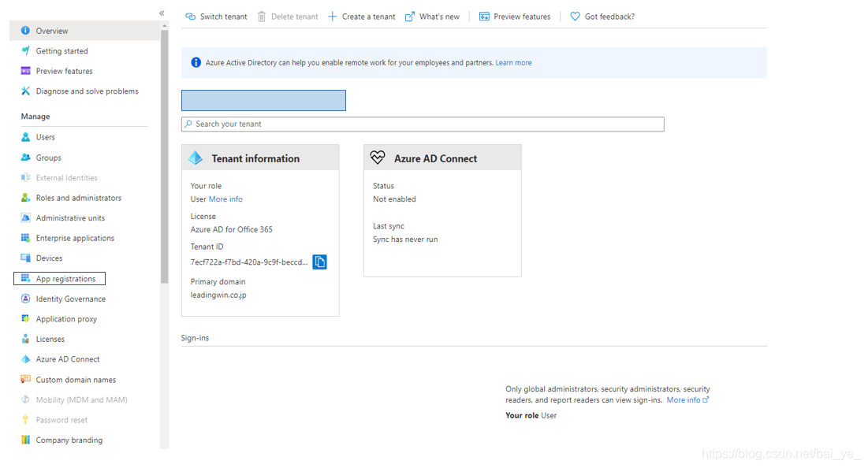Screen dimensions: 868x468
Task: Click Switch tenant toolbar button
Action: (216, 17)
